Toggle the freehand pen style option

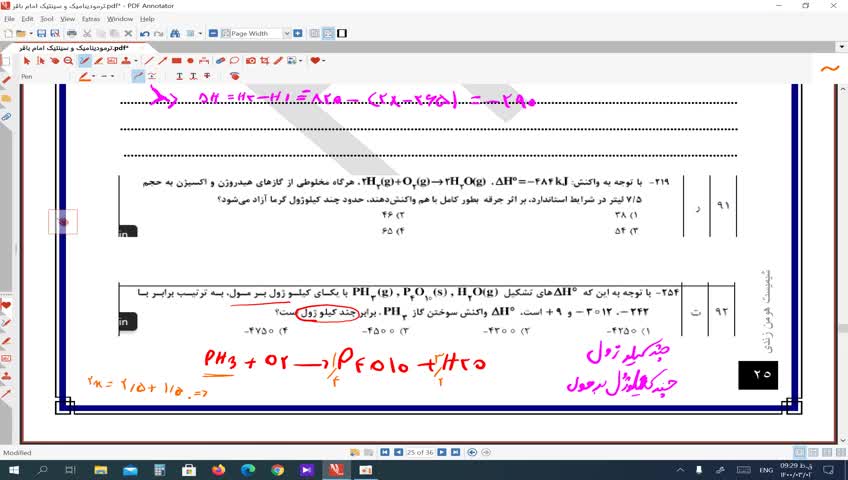(x=138, y=76)
